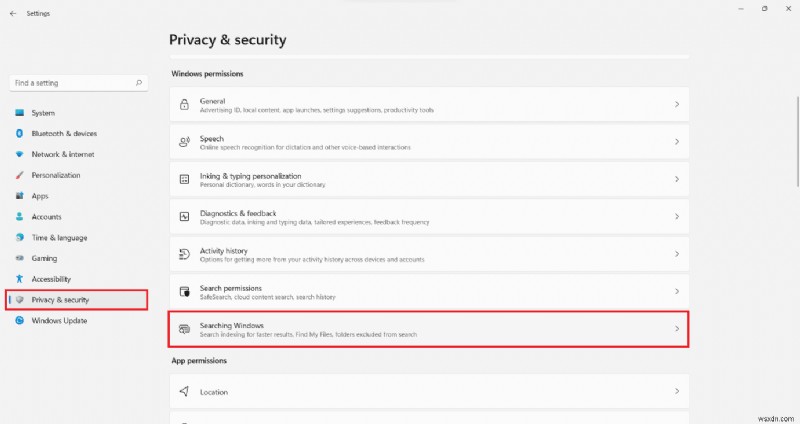Open Searching Windows title
This screenshot has width=800, height=424.
232,326
